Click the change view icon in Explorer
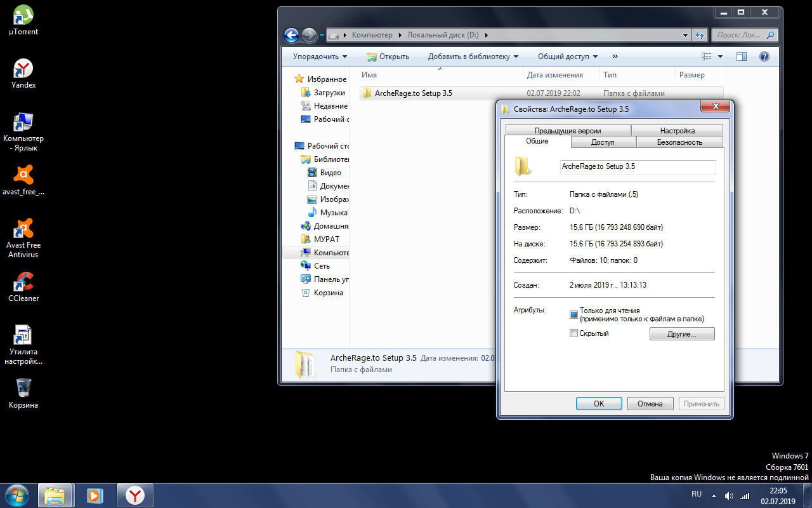The width and height of the screenshot is (812, 508). [x=707, y=57]
